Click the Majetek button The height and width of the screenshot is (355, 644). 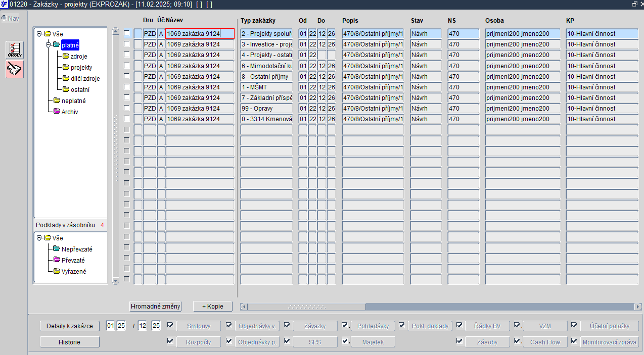(372, 342)
